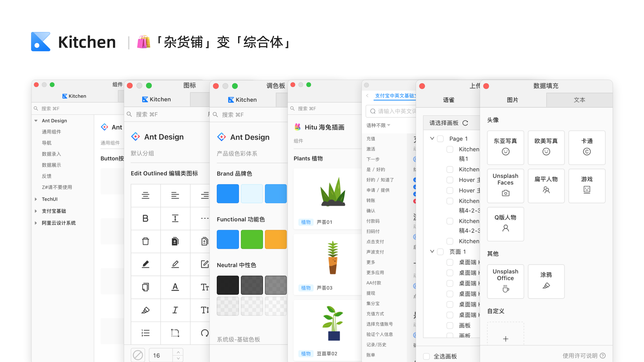Select the 语雀 tab in upload window
The width and height of the screenshot is (644, 362).
[448, 100]
